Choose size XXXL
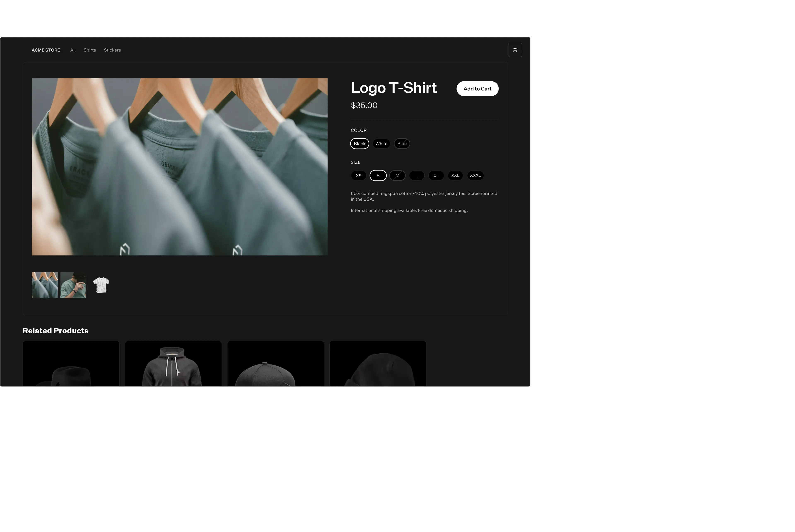The height and width of the screenshot is (532, 795). tap(475, 175)
